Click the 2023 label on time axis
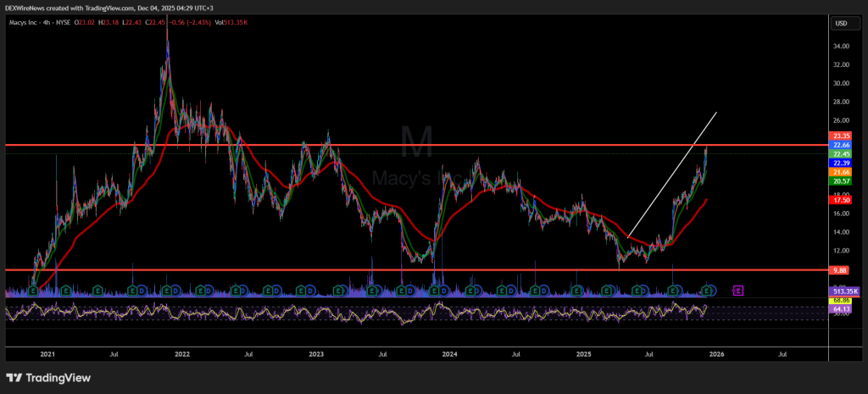This screenshot has width=868, height=394. tap(316, 353)
